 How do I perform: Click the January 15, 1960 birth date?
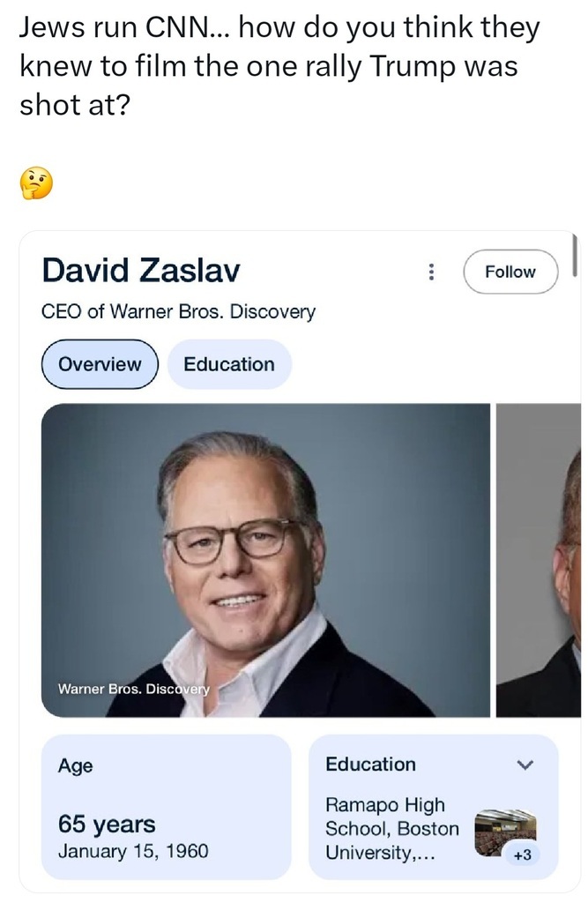[133, 851]
